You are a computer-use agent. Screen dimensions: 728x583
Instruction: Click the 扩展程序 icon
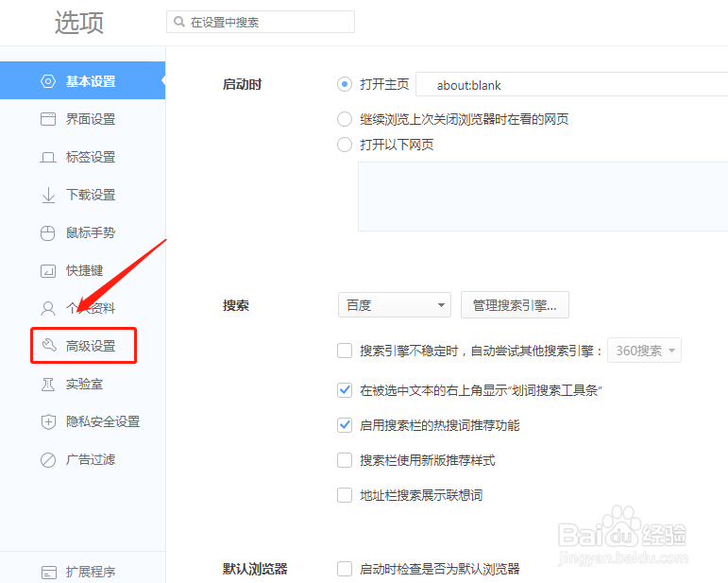click(x=49, y=572)
